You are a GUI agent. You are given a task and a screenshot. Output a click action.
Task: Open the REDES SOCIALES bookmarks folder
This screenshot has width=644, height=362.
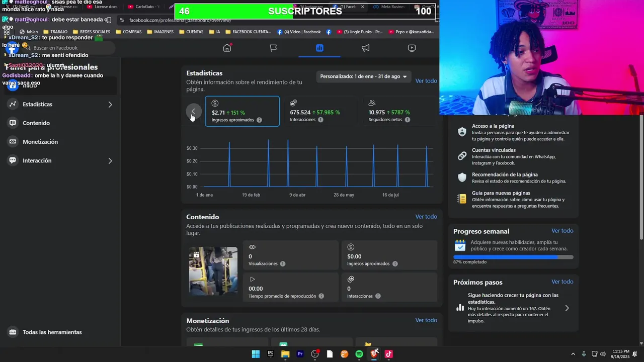point(91,32)
